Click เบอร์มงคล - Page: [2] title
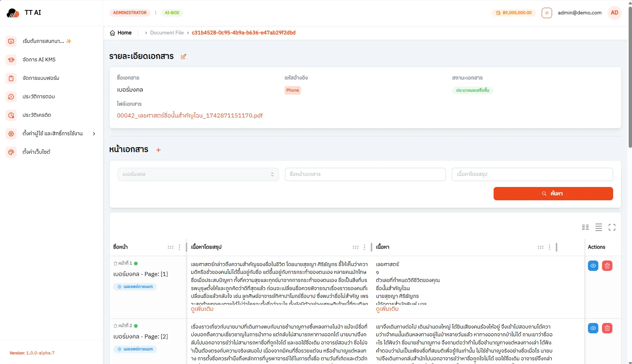Viewport: 632px width, 364px height. pyautogui.click(x=141, y=337)
